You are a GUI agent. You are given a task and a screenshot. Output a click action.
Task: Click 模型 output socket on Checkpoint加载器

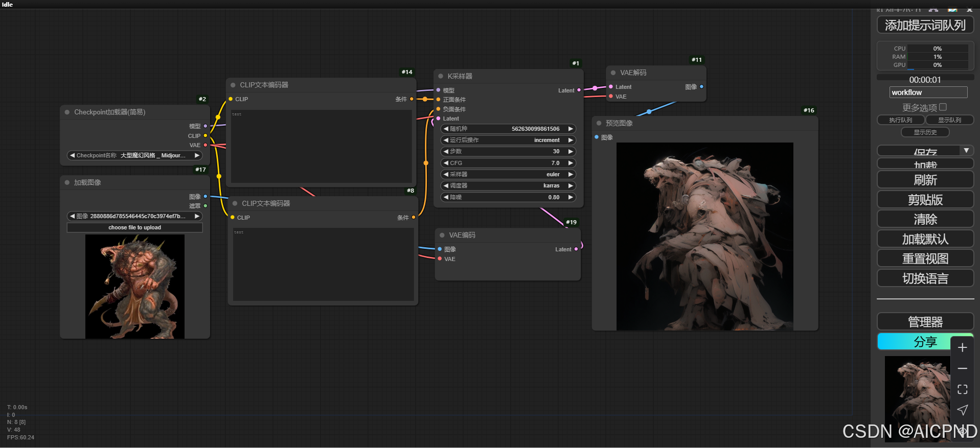click(x=206, y=126)
